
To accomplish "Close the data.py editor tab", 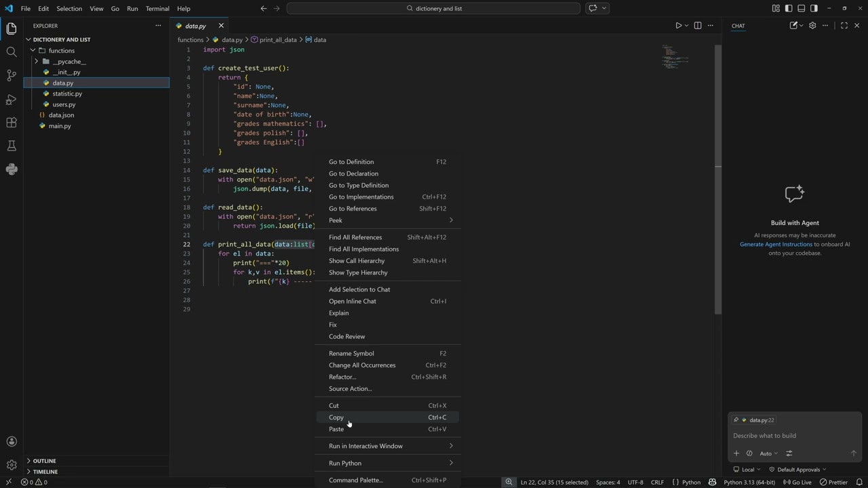I will pyautogui.click(x=221, y=26).
